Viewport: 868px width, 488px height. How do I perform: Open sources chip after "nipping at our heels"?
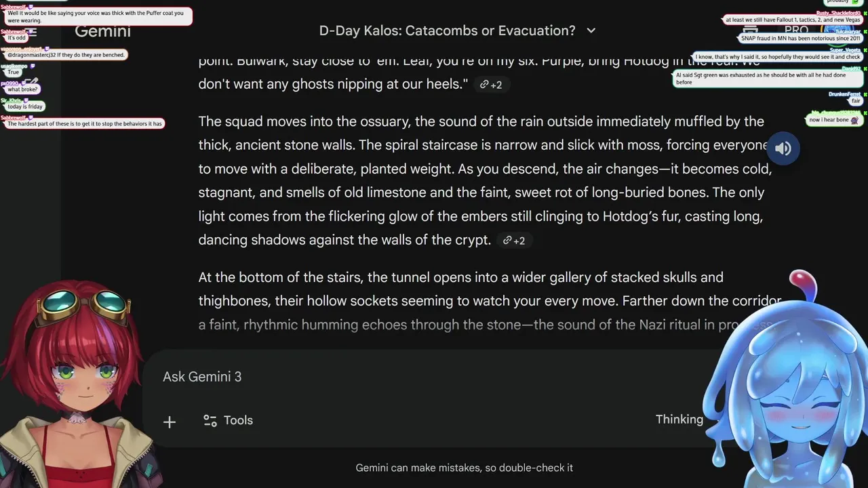pos(491,85)
